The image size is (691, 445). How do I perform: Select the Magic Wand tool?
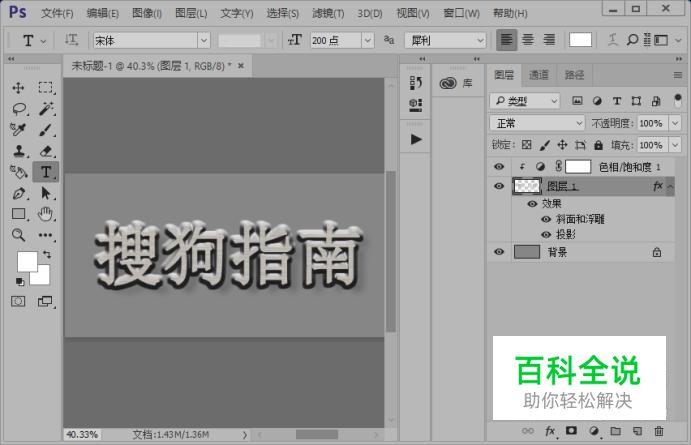[x=46, y=108]
